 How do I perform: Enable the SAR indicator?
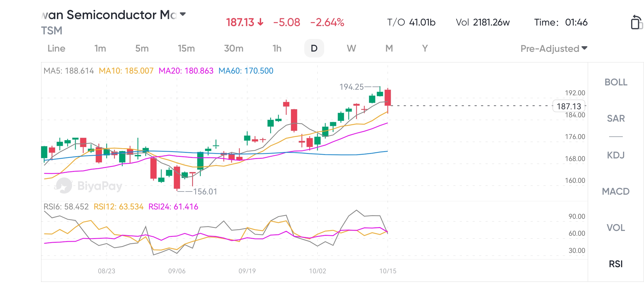pos(616,118)
